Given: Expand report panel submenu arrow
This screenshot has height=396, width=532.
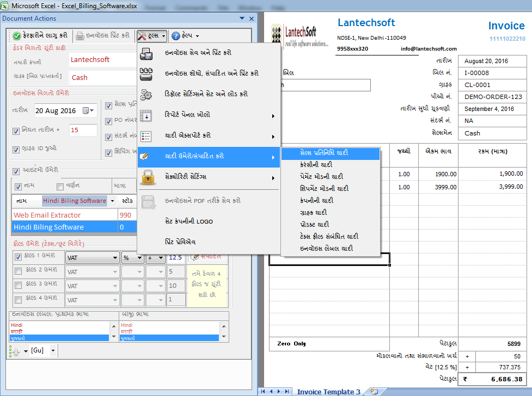Looking at the screenshot, I should [273, 116].
